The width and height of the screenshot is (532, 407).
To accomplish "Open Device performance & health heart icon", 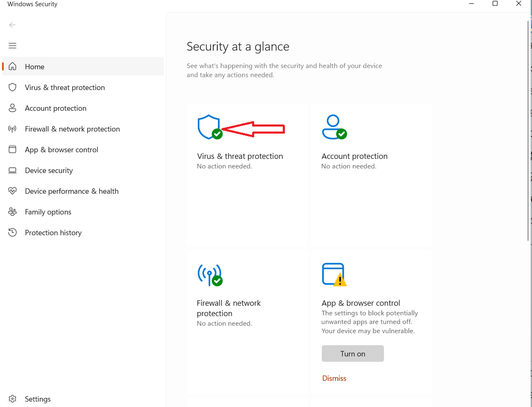I will point(12,191).
